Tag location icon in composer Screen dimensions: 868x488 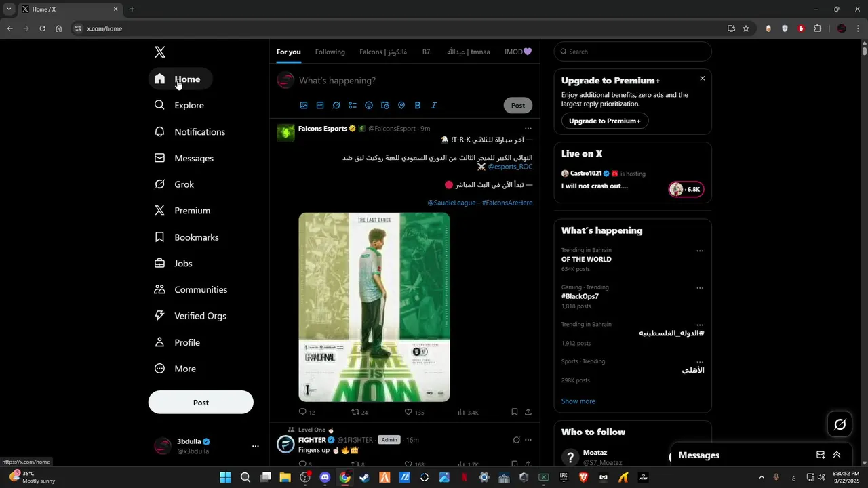401,105
